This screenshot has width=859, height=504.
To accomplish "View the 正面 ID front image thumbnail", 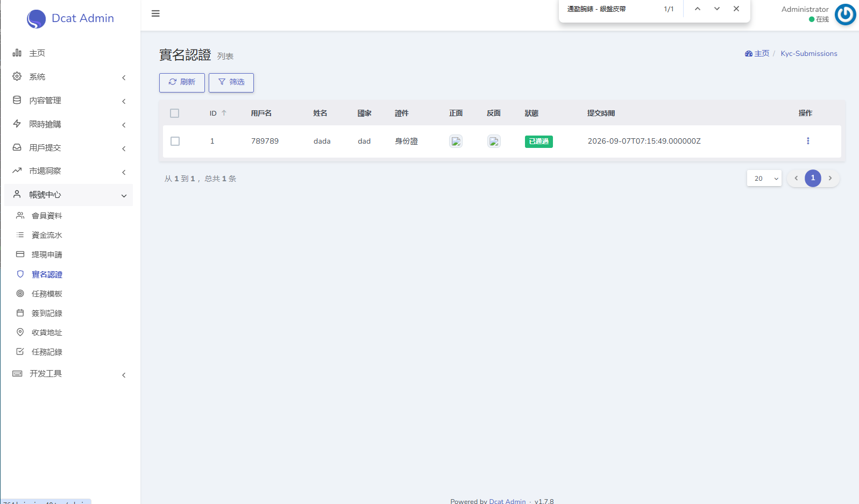I will (x=456, y=141).
